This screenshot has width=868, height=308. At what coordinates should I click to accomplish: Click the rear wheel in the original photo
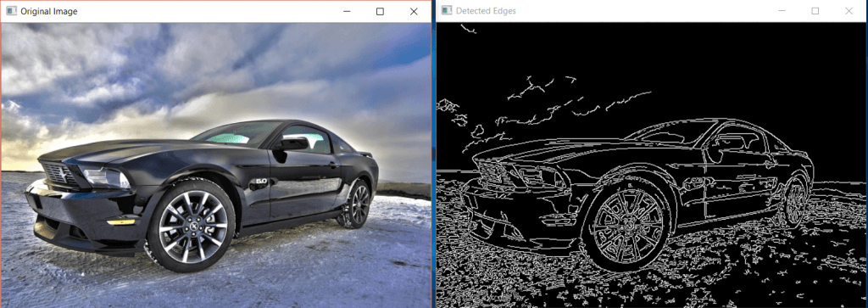358,204
